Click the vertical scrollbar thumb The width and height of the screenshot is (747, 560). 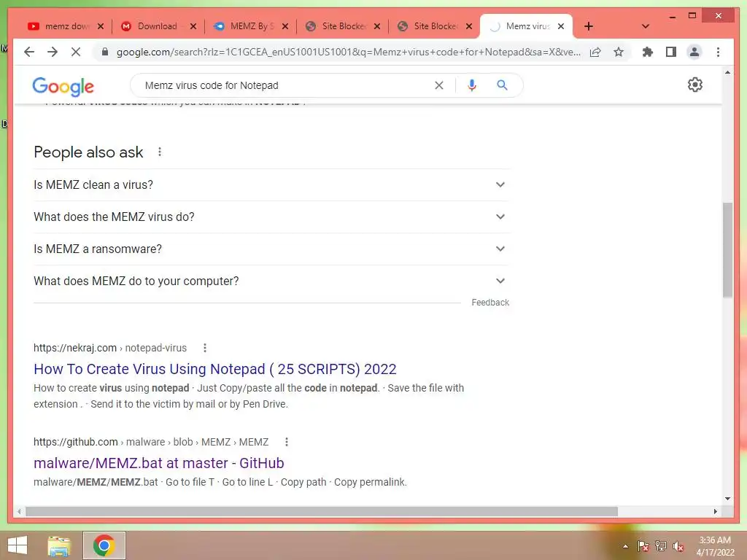tap(727, 250)
